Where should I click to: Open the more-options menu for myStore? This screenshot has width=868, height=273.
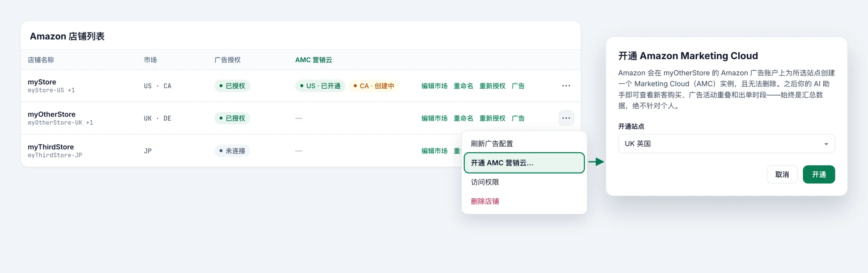566,86
